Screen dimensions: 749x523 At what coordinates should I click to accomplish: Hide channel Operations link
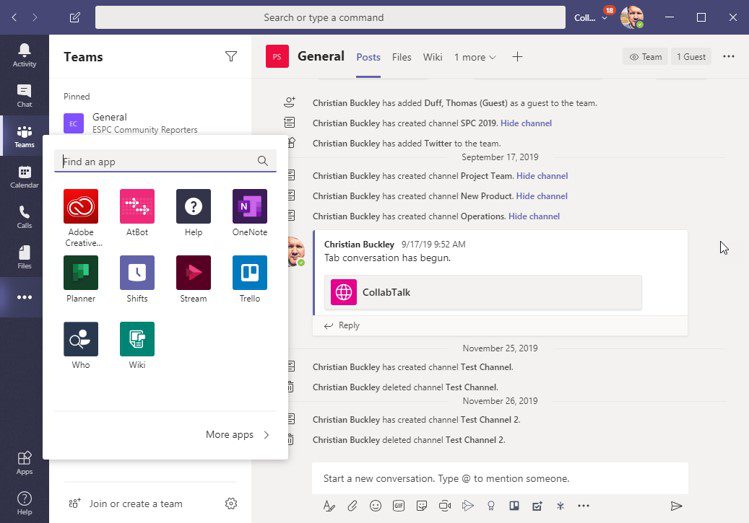(534, 216)
